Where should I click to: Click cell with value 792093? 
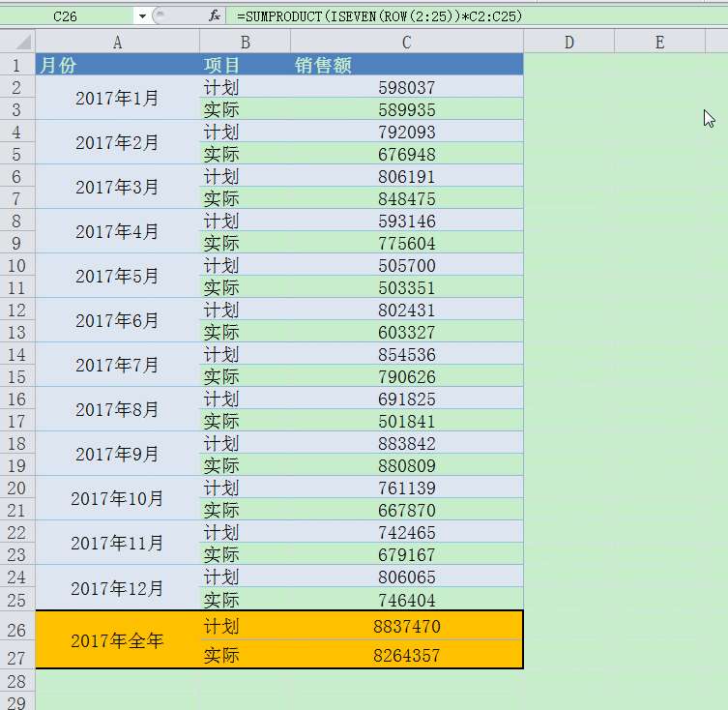click(x=407, y=132)
